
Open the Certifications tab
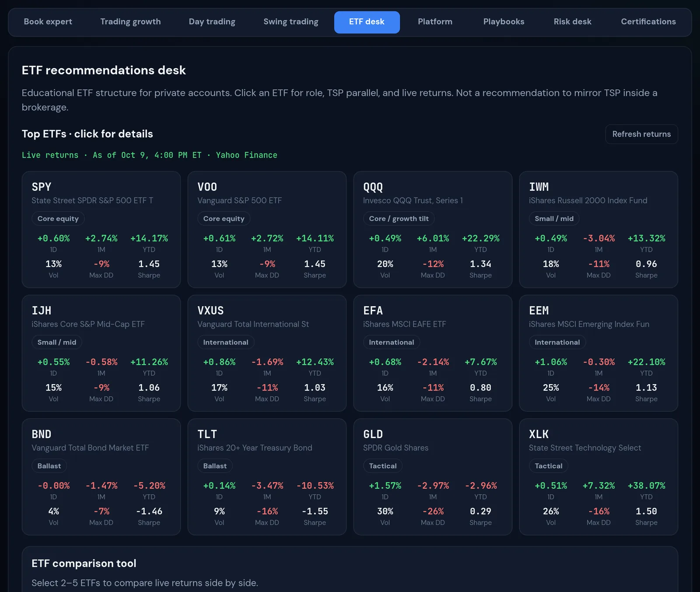(648, 22)
